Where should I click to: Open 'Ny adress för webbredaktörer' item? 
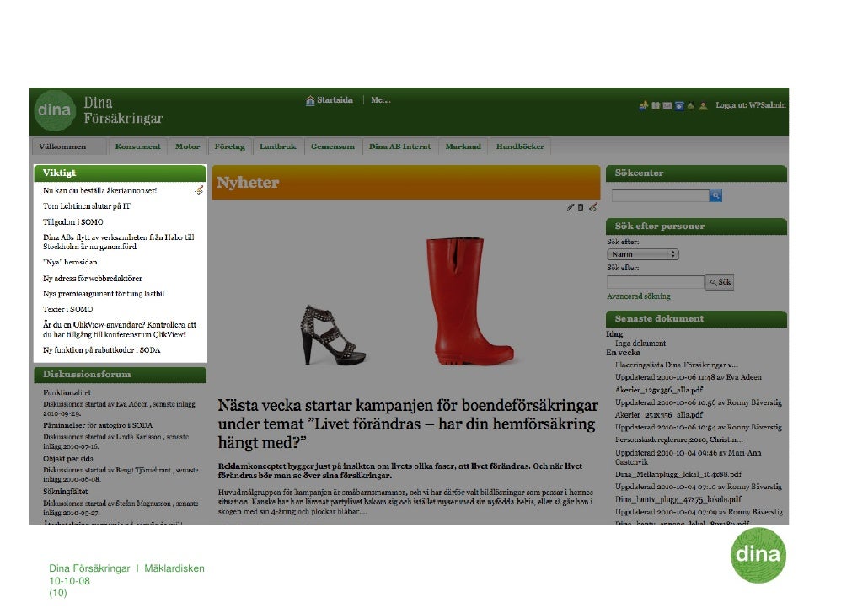pos(93,278)
